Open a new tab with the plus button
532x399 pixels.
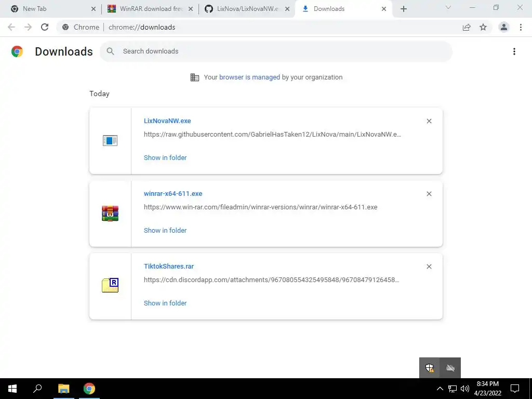pos(403,9)
